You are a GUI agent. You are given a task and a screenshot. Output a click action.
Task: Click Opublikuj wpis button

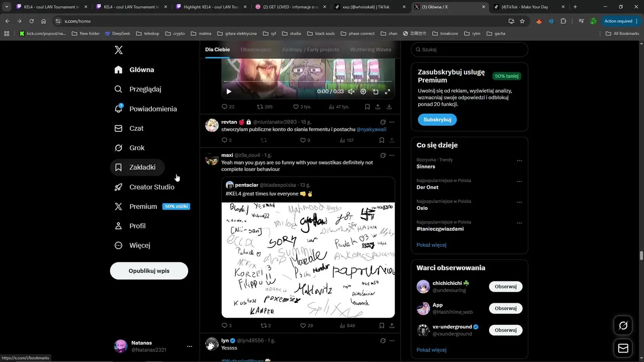click(x=149, y=270)
